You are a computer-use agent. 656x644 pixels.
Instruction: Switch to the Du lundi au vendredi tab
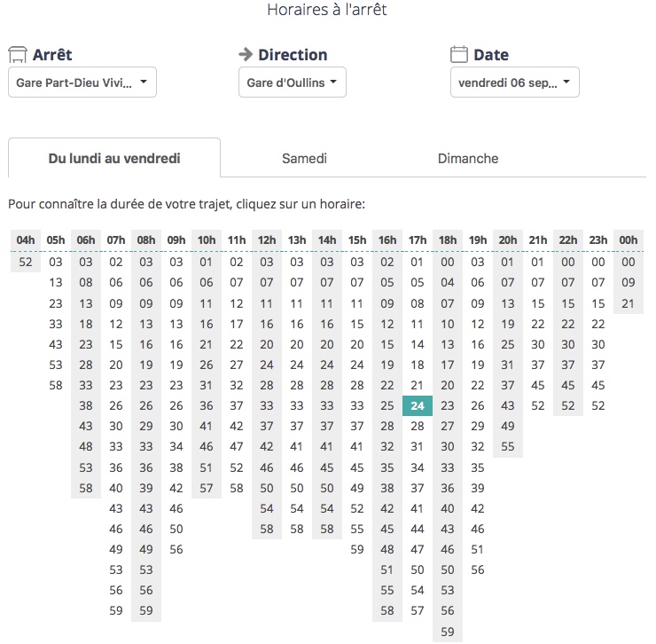[113, 159]
